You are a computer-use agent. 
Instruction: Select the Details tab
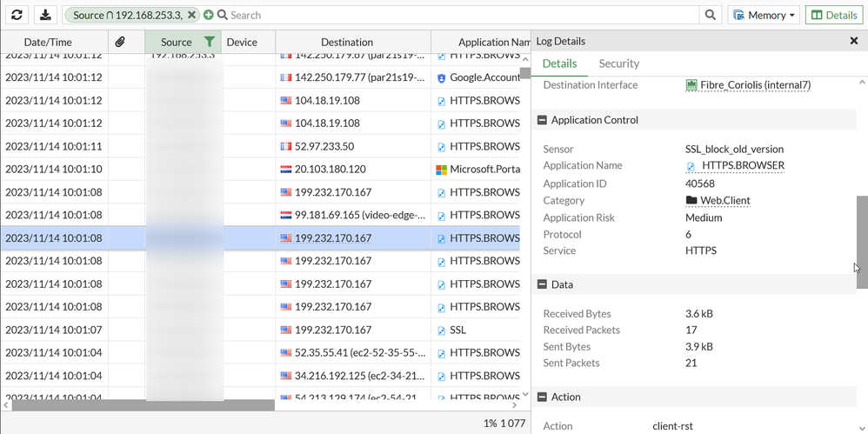pyautogui.click(x=559, y=63)
